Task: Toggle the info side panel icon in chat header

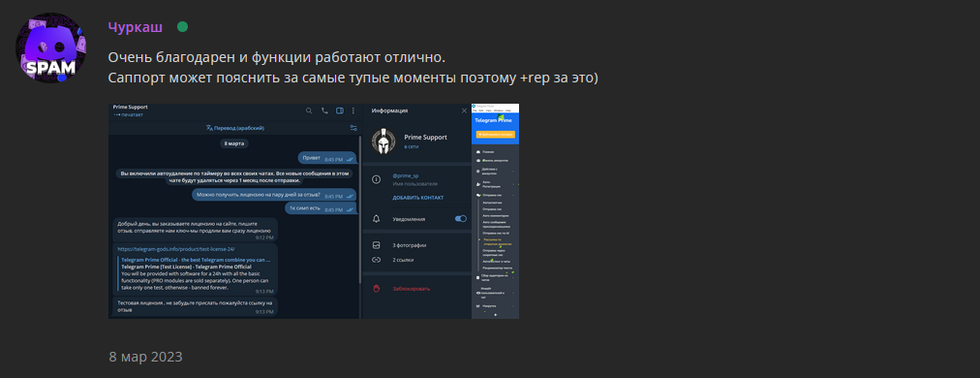Action: click(339, 110)
